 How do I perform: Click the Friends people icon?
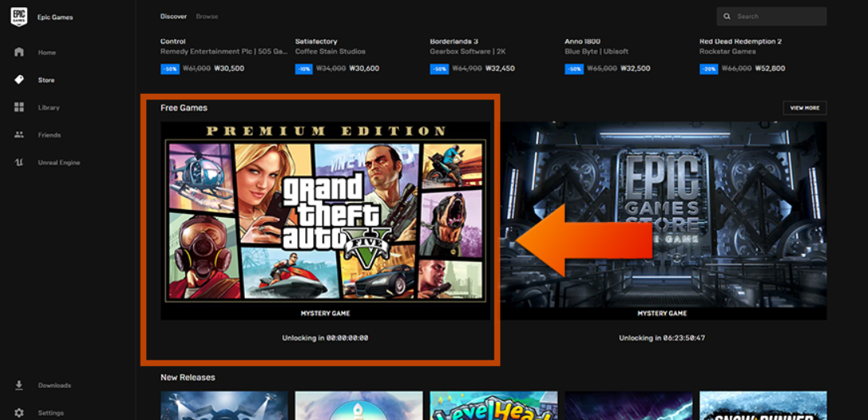click(x=19, y=134)
